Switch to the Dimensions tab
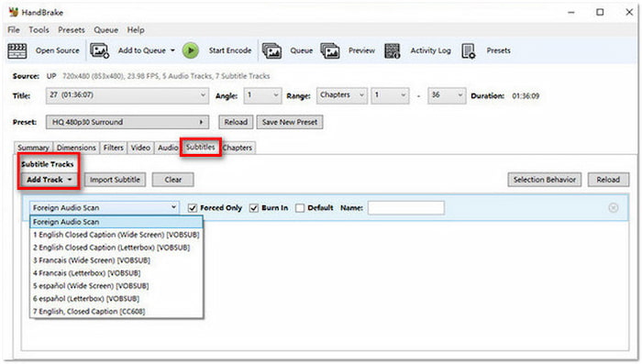Screen dimensions: 642x364 (76, 148)
